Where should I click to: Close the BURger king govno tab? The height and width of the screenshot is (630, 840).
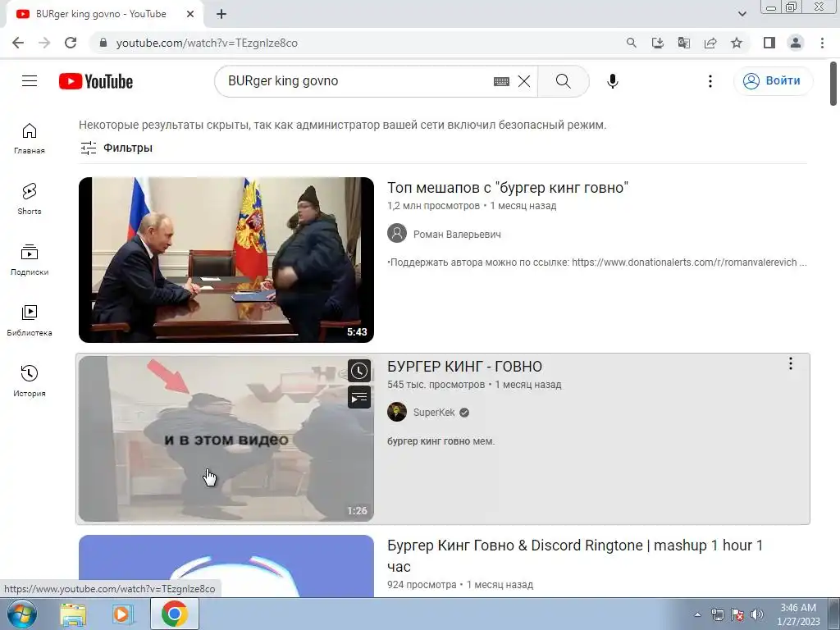point(190,14)
